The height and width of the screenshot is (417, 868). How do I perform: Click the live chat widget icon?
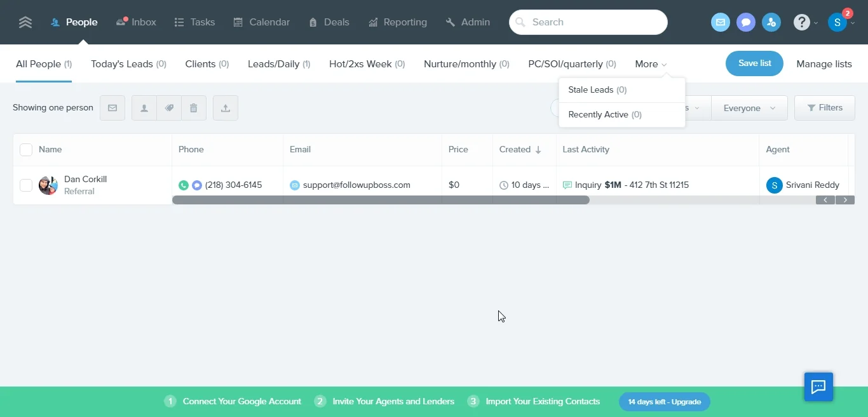coord(818,387)
